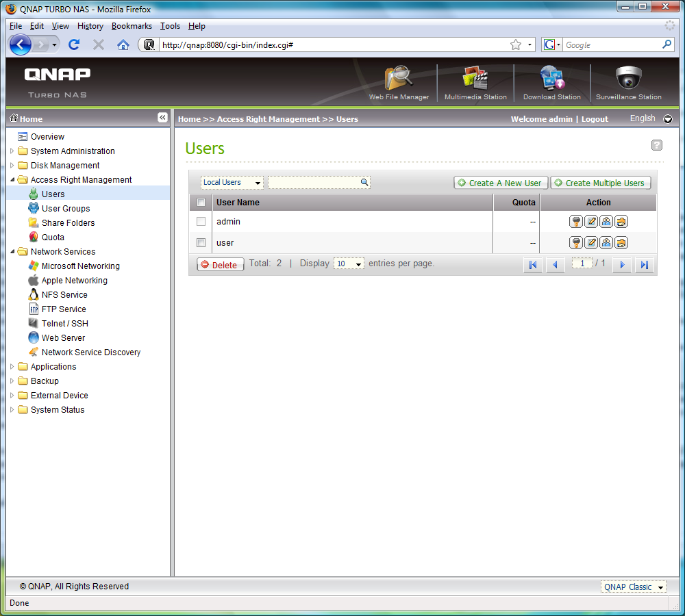The image size is (685, 616).
Task: Open the Bookmarks menu
Action: [132, 26]
